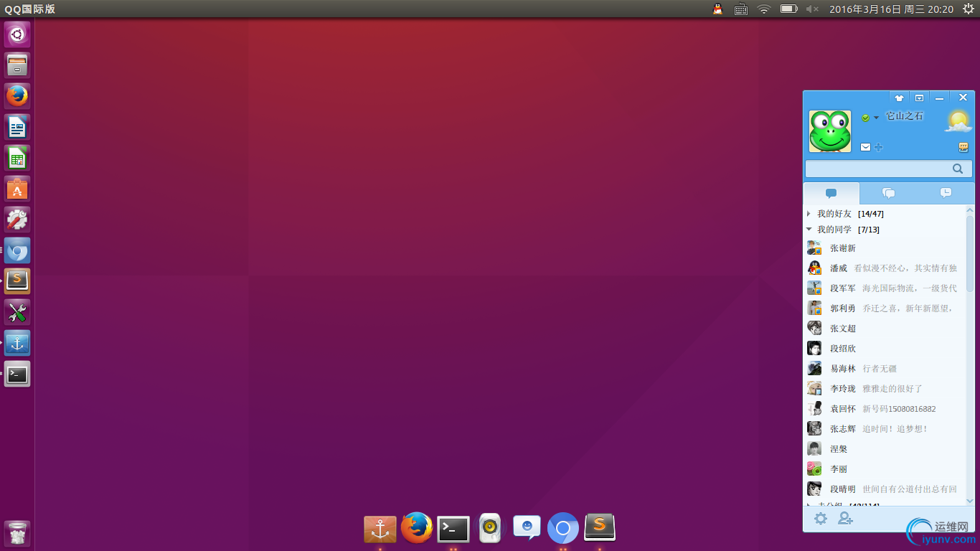This screenshot has height=551, width=980.
Task: Open the wrench and screwdriver tools launcher icon
Action: [x=17, y=312]
